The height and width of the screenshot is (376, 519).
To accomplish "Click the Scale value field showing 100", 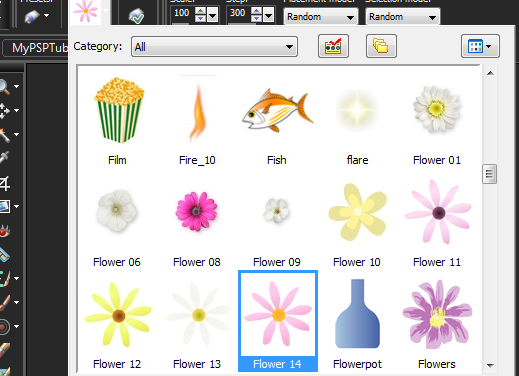I will pos(182,14).
